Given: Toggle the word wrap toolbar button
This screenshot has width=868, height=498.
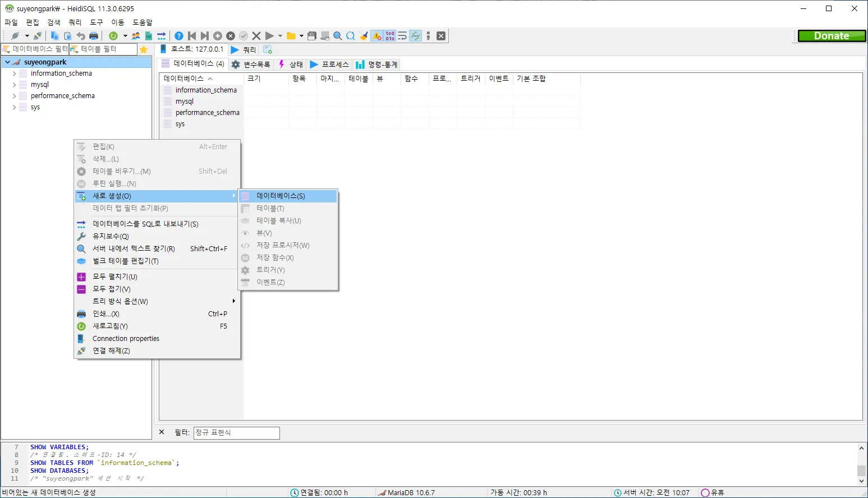Looking at the screenshot, I should (402, 36).
